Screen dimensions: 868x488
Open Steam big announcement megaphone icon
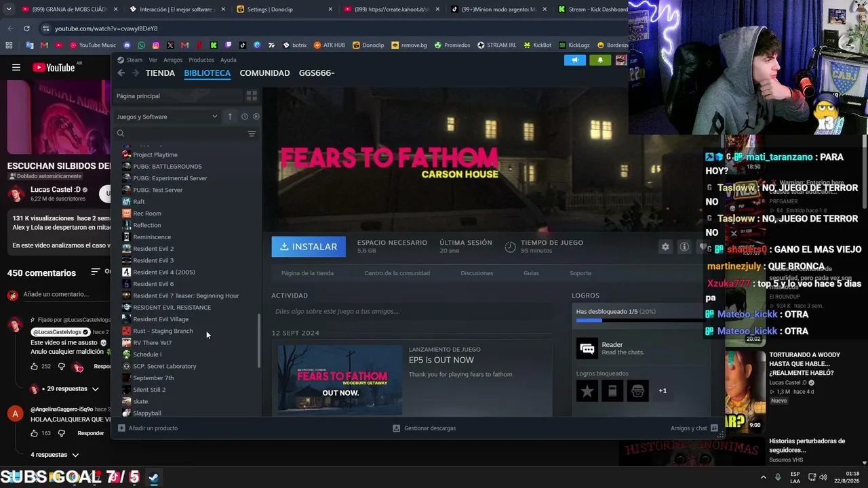(x=574, y=60)
